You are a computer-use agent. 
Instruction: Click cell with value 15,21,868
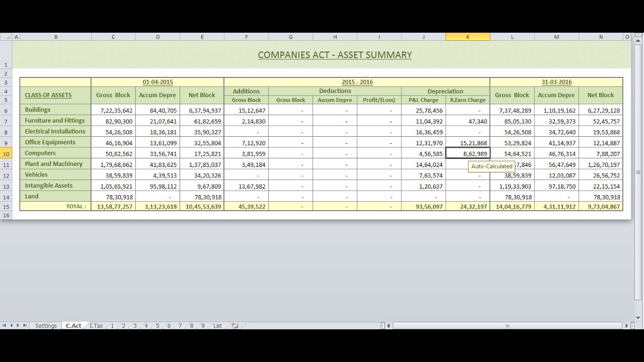click(468, 143)
